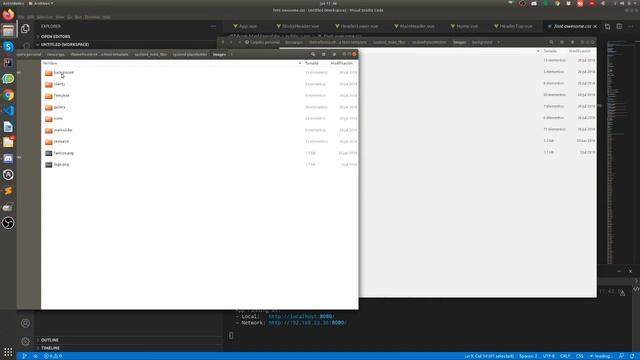Viewport: 640px width, 360px height.
Task: Open Visual Studio Code dock icon
Action: click(8, 111)
